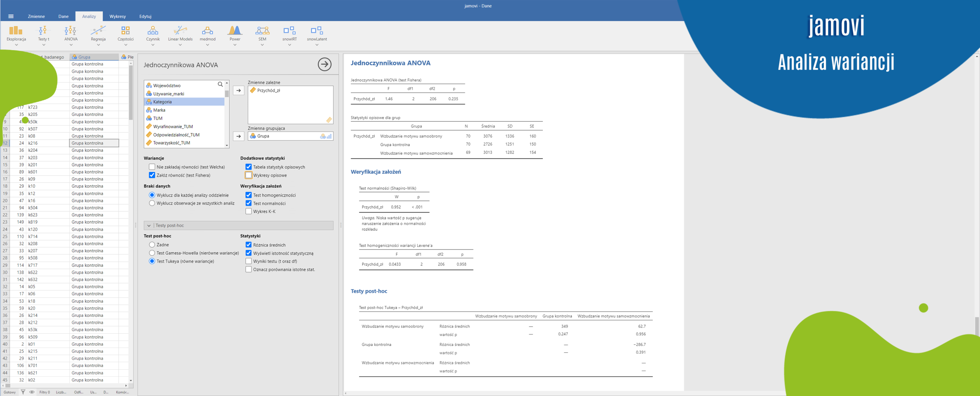Move selected variable to Zmienne zależne
This screenshot has height=396, width=980.
(238, 91)
